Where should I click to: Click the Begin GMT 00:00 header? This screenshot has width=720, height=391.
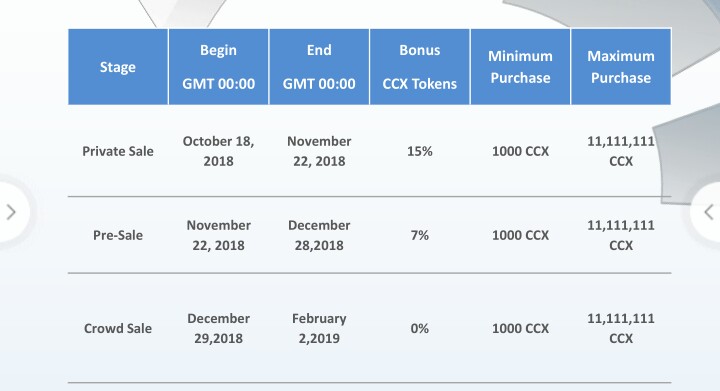click(219, 67)
